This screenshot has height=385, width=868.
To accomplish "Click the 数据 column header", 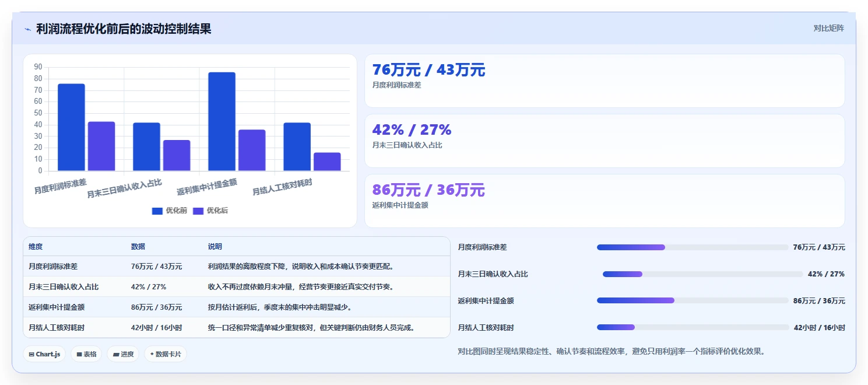I will pos(138,247).
